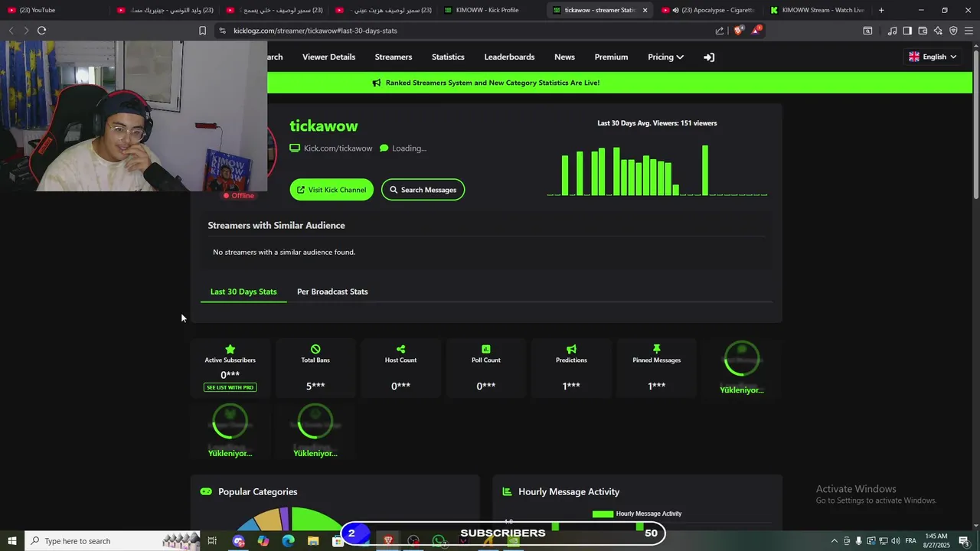Click SEE LIST WITH PRO button
This screenshot has width=980, height=551.
(x=230, y=387)
